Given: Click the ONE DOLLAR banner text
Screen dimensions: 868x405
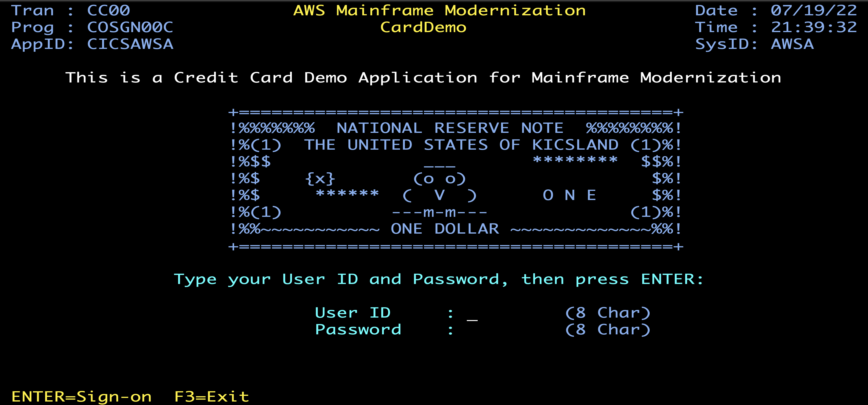Looking at the screenshot, I should [x=445, y=229].
